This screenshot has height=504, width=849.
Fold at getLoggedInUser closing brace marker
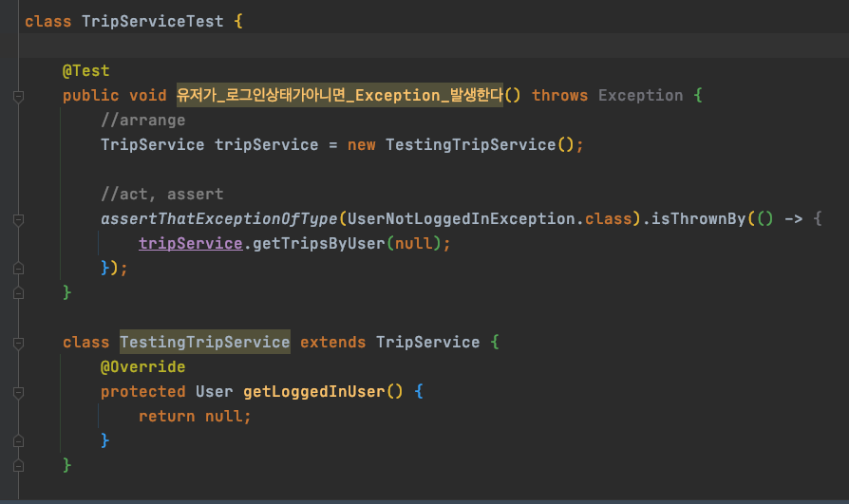coord(18,441)
